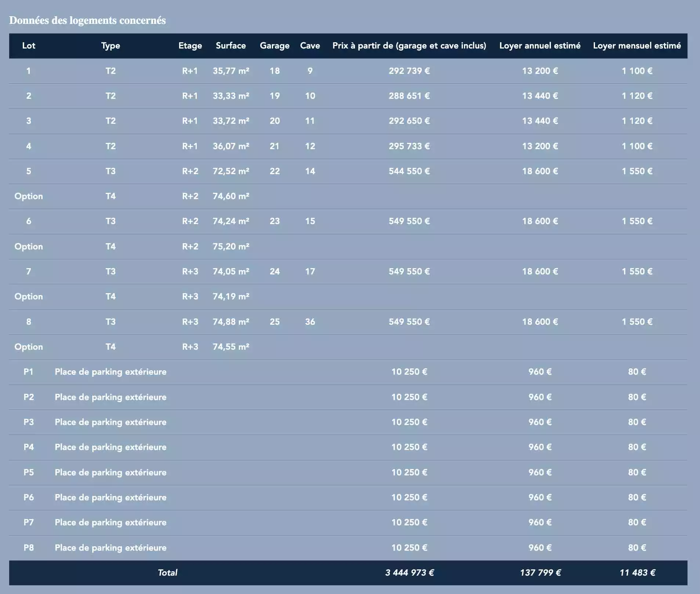Click the 'Surface' column header
This screenshot has width=700, height=594.
(231, 46)
